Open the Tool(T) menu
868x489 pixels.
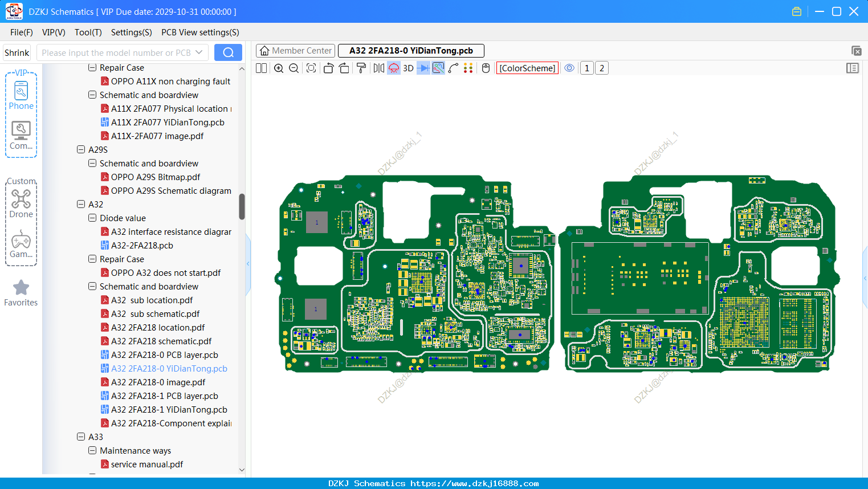[88, 32]
